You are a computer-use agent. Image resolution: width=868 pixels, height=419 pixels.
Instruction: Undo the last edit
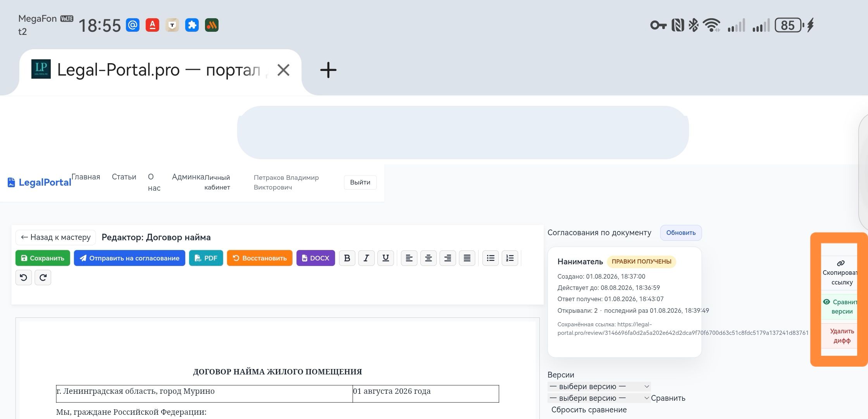pos(24,278)
